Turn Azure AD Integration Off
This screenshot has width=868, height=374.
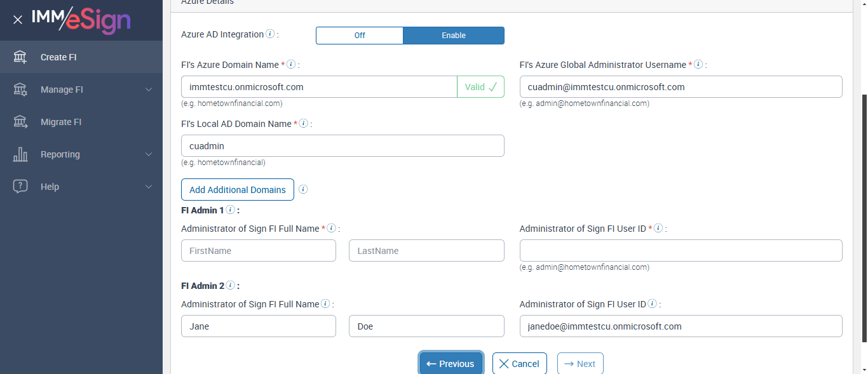[x=360, y=36]
